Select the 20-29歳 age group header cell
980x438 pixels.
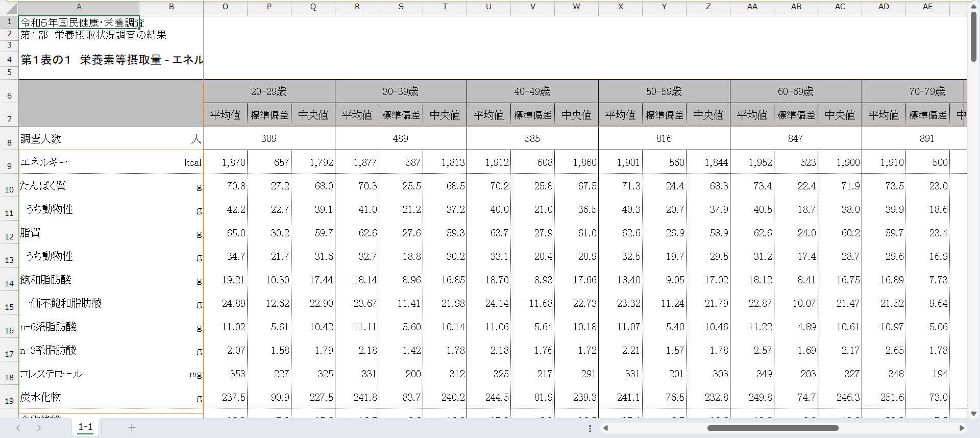[x=269, y=91]
